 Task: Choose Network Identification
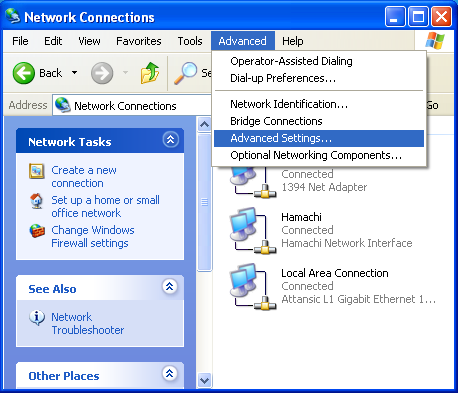[319, 104]
